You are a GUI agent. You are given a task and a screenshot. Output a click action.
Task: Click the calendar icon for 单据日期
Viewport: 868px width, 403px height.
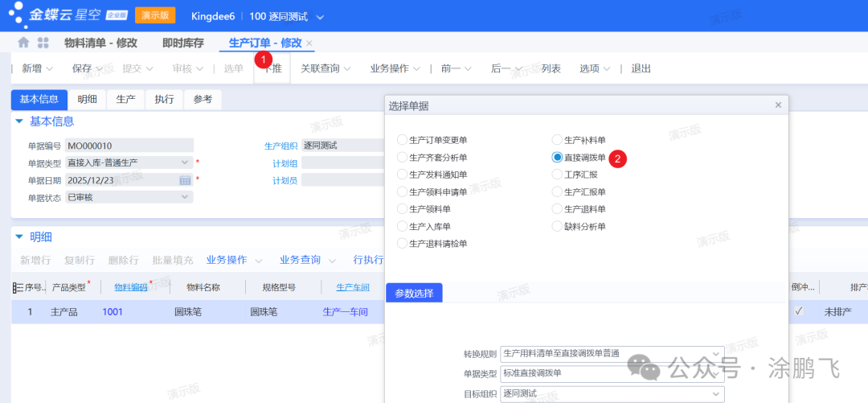coord(185,180)
